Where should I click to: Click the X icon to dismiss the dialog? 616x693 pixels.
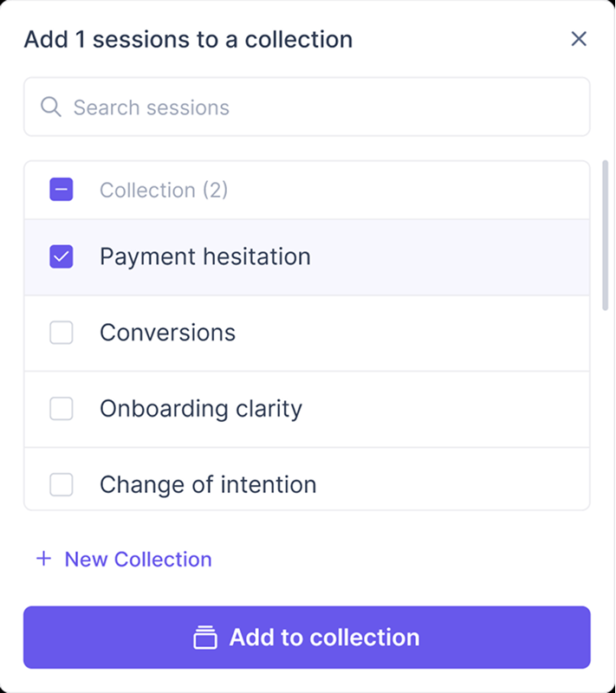579,38
